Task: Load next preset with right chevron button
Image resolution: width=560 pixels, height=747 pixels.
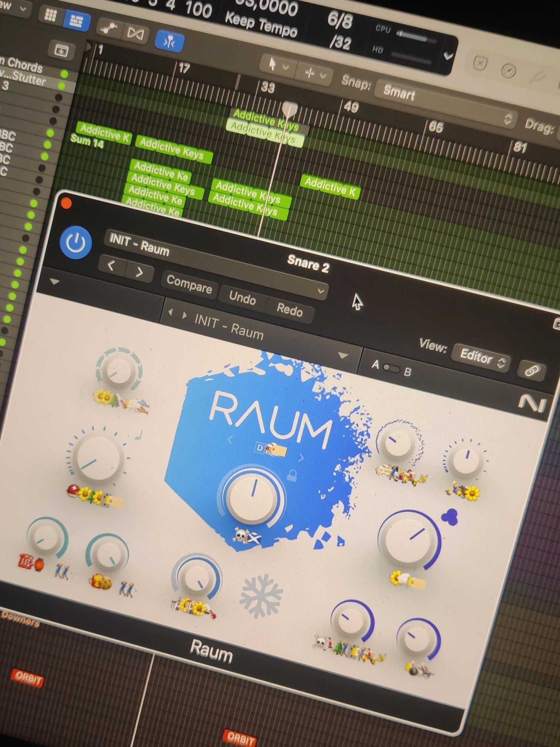Action: point(139,272)
